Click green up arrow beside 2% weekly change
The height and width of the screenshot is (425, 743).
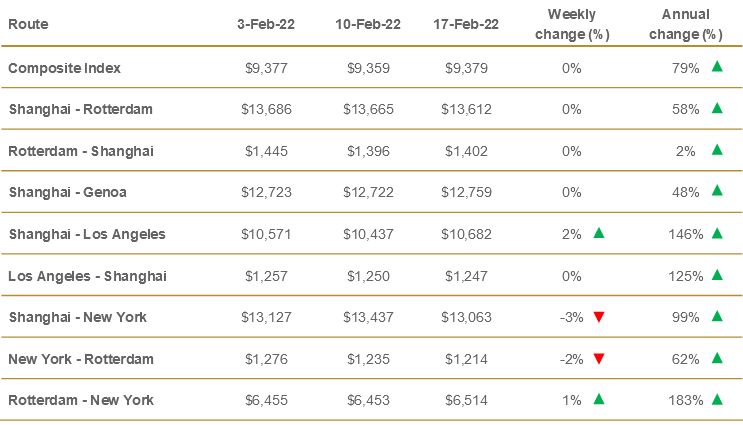pos(598,233)
